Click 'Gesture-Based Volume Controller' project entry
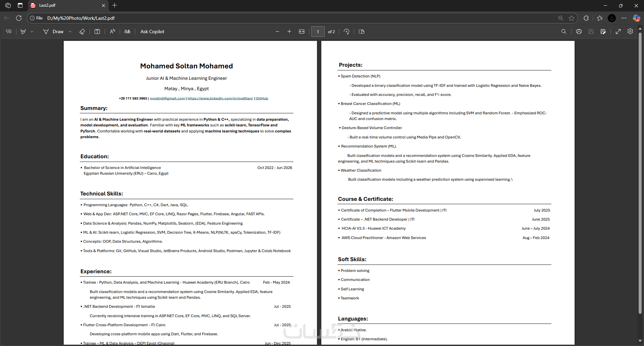 tap(372, 128)
